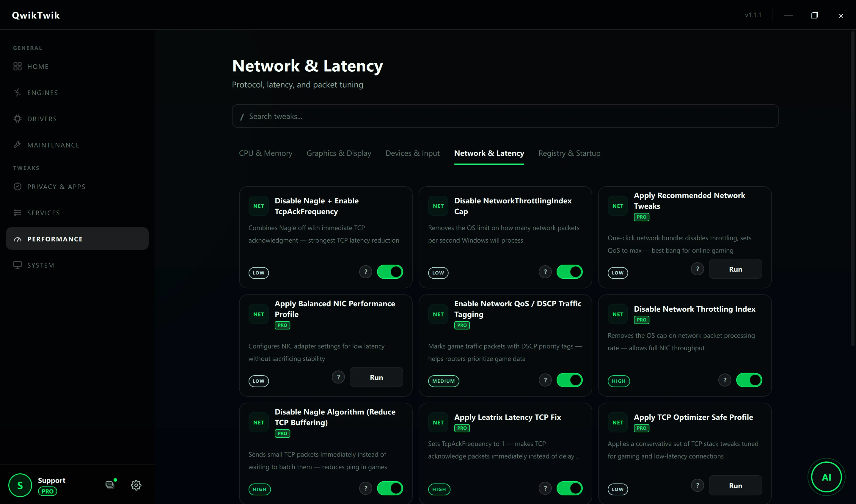Click the QwikTwik app title

tap(36, 15)
